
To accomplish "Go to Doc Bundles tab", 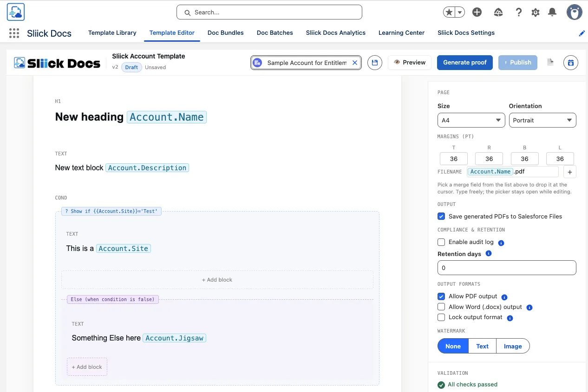I will click(226, 33).
